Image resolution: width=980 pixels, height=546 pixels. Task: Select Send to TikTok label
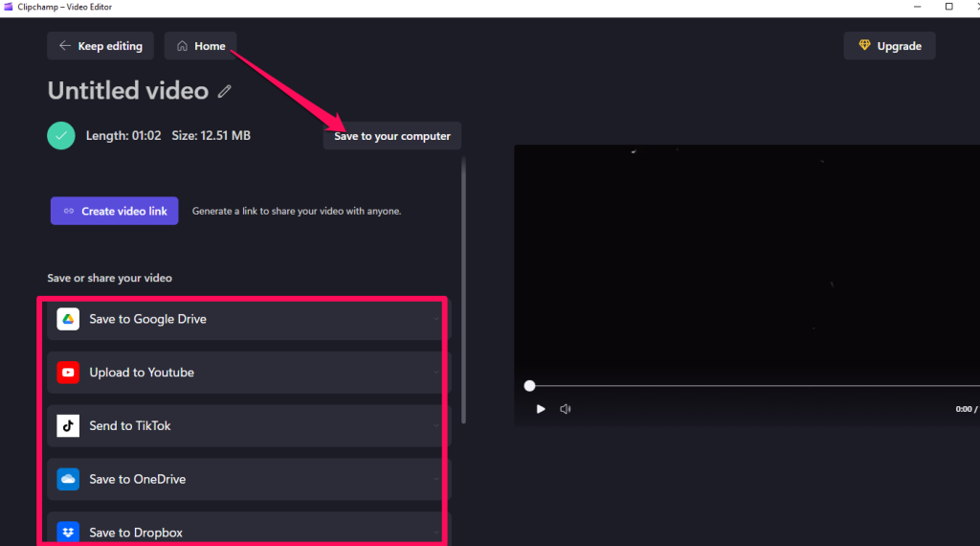130,426
